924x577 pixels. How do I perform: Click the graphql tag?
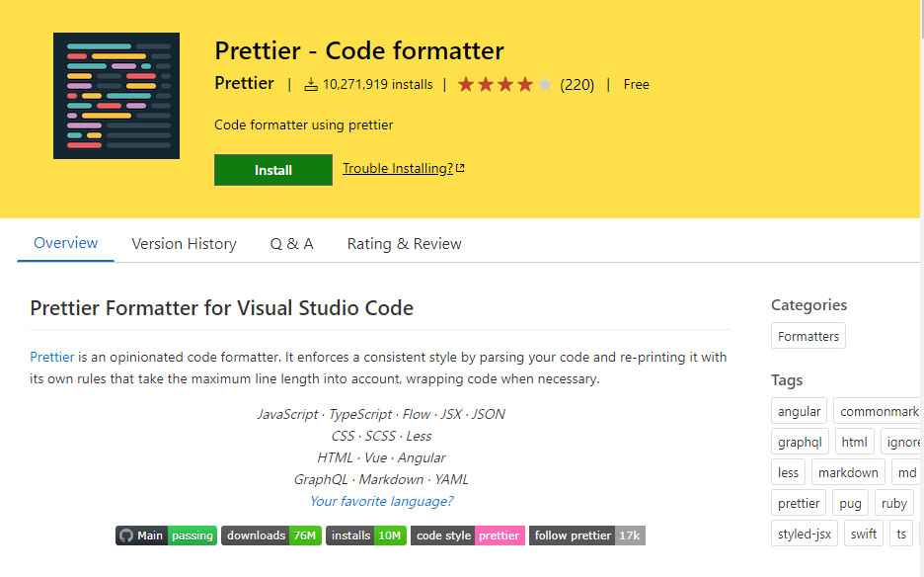(800, 442)
